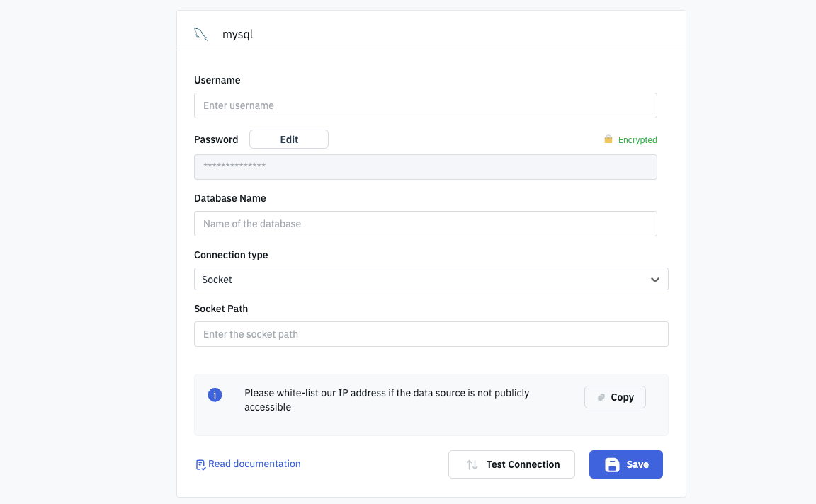Focus the Username input field
This screenshot has height=504, width=816.
[x=425, y=105]
